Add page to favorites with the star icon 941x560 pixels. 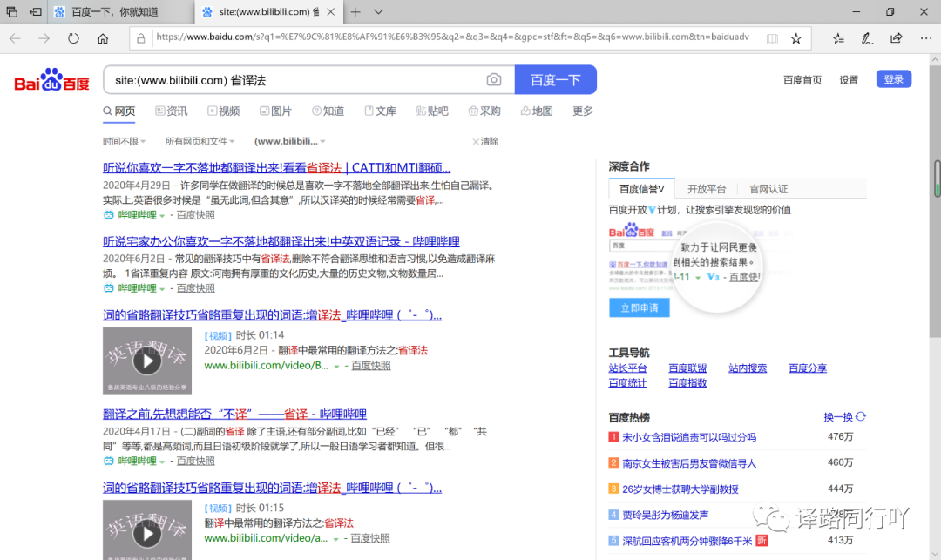[795, 39]
